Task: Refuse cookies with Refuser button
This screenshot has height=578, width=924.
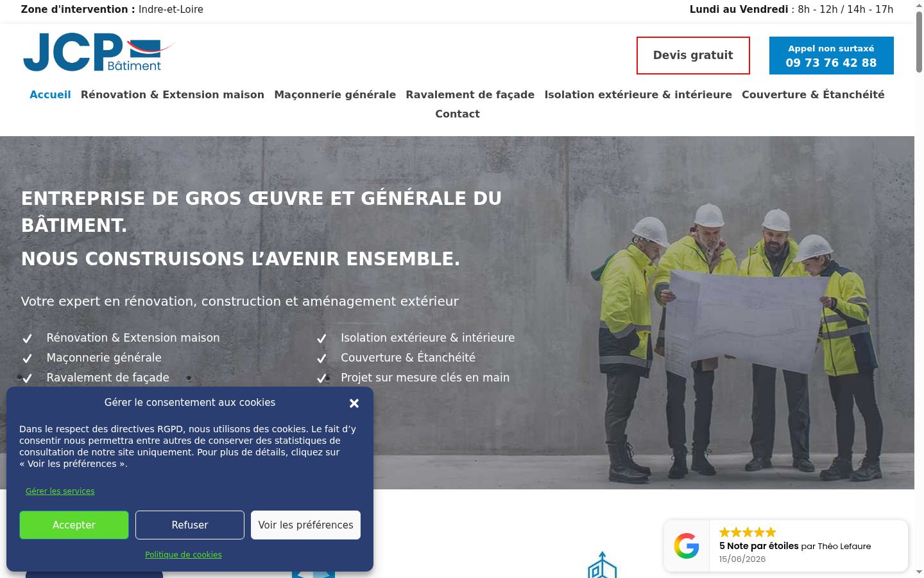Action: click(190, 525)
